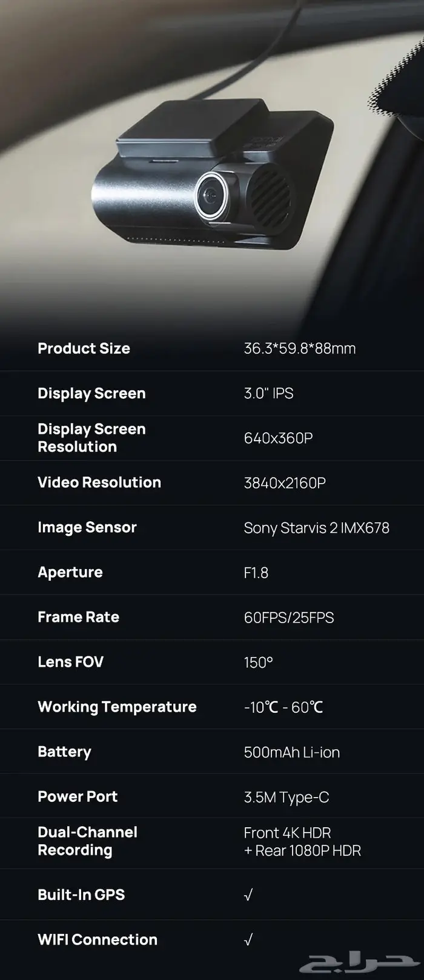Click the Built-In GPS checkmark
The width and height of the screenshot is (424, 980).
click(x=248, y=895)
